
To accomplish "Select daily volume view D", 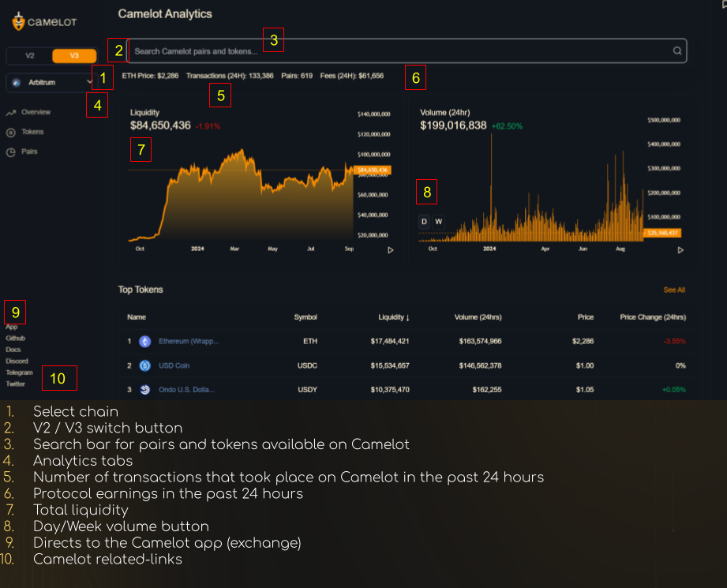I will point(424,222).
